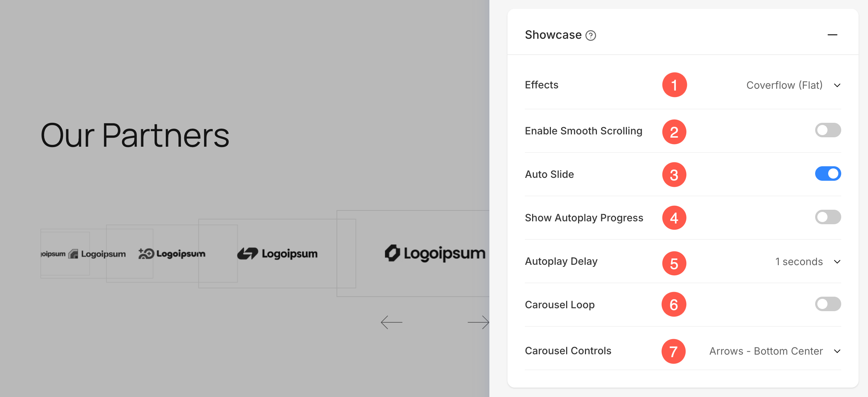Select the Logoipsum logo with lightning-bolt icon
This screenshot has height=397, width=868.
(277, 254)
